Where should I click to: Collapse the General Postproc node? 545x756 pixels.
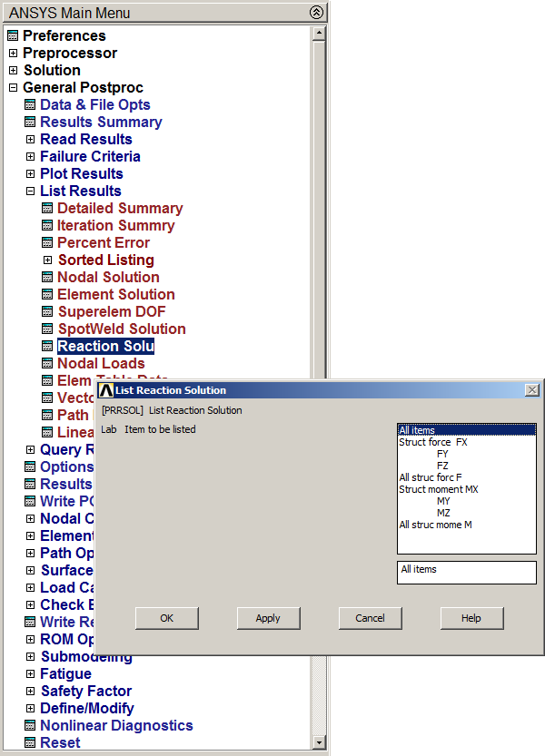[13, 88]
